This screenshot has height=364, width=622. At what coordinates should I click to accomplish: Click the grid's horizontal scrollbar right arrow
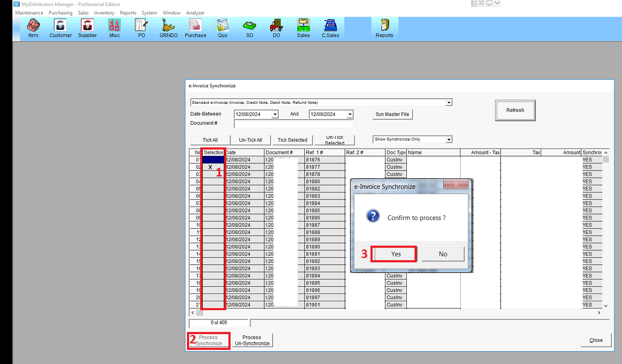tap(599, 313)
